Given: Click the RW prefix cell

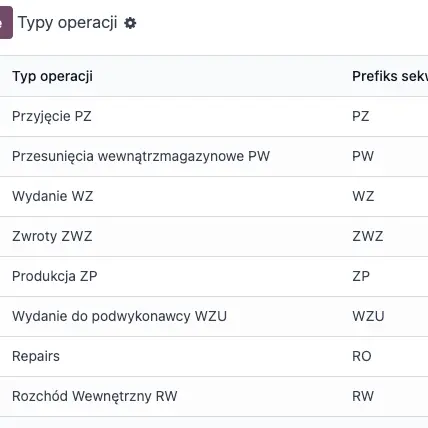Looking at the screenshot, I should [x=363, y=396].
